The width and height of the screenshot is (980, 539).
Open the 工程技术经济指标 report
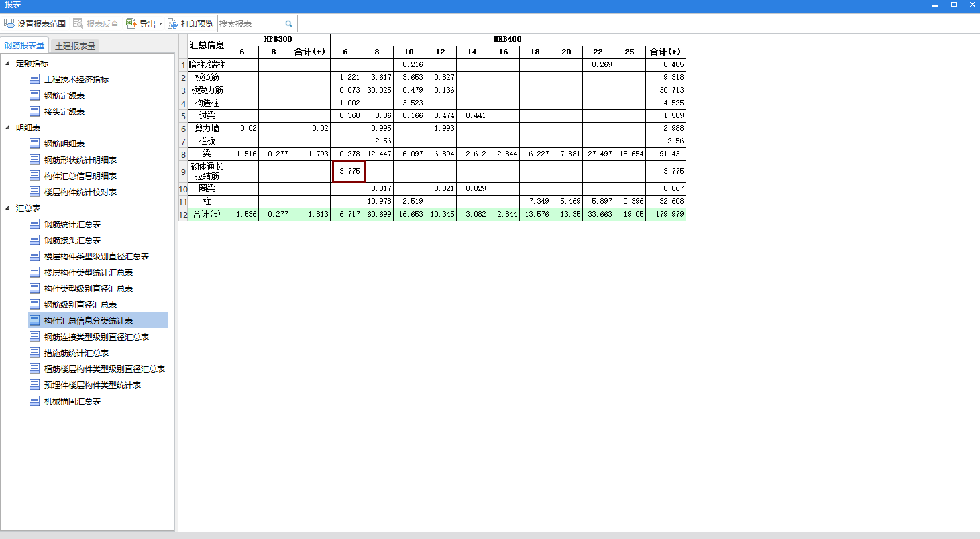76,79
